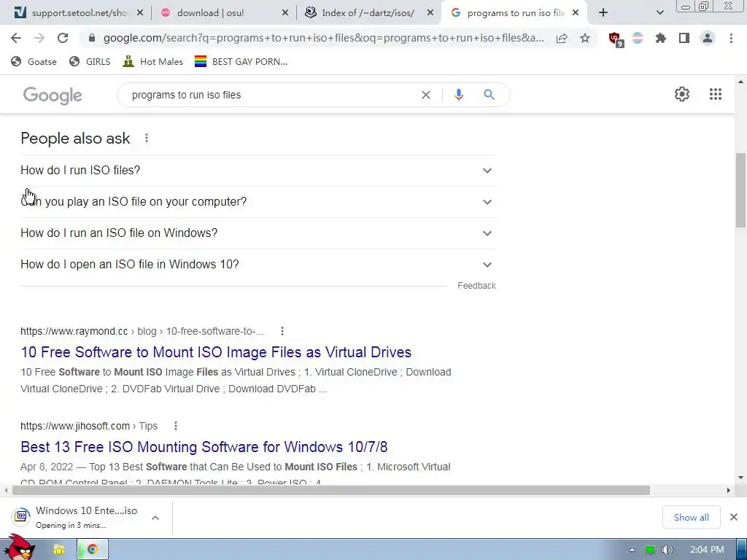The height and width of the screenshot is (560, 747).
Task: Open the Chrome profile avatar
Action: [708, 38]
